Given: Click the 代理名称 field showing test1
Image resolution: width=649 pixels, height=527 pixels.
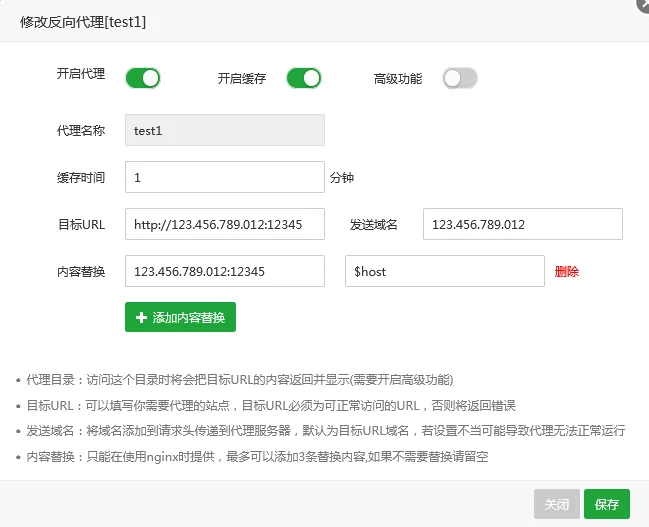Looking at the screenshot, I should pos(225,130).
